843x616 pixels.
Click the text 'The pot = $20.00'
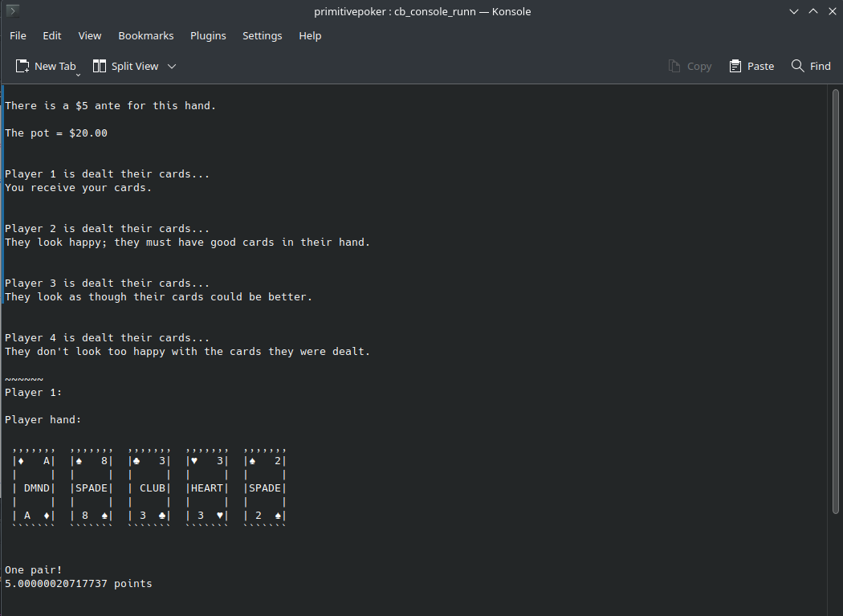[56, 133]
